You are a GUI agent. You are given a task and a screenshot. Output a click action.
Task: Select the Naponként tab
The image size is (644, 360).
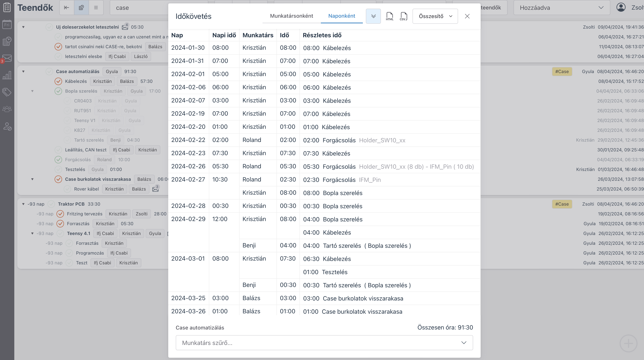coord(342,16)
